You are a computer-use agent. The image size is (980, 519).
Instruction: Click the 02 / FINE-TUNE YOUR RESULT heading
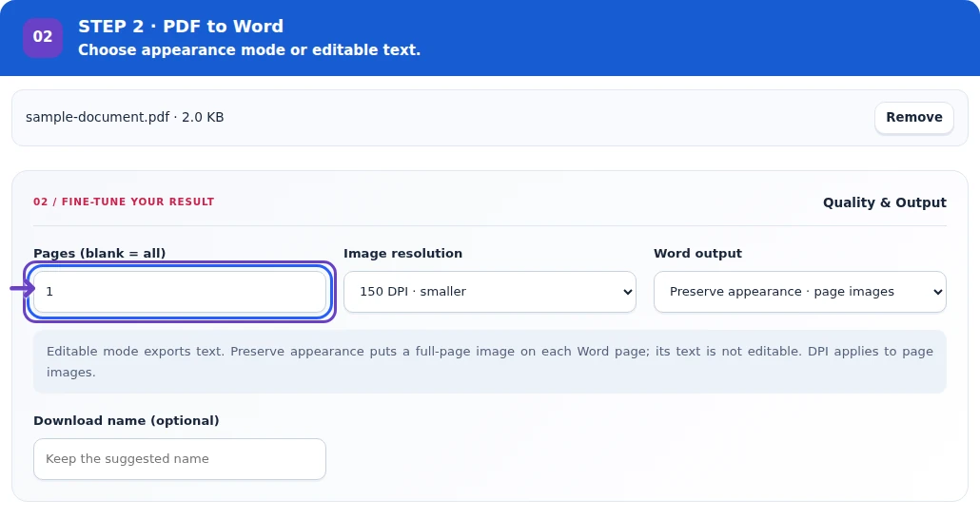click(x=124, y=202)
